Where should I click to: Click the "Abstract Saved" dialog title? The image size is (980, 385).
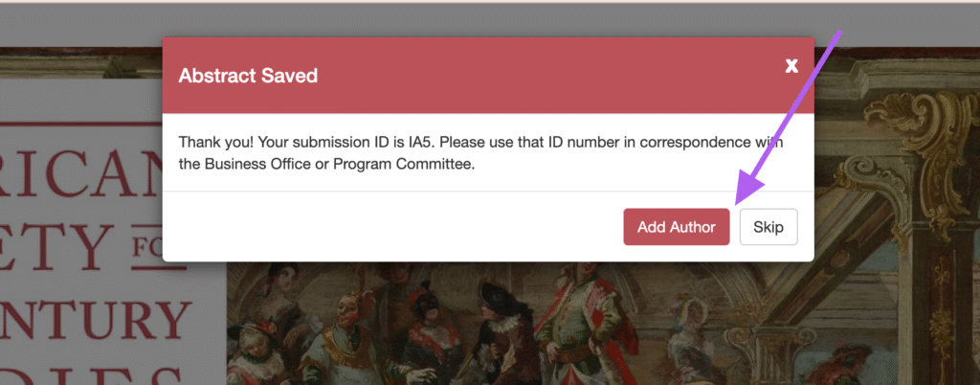(248, 76)
